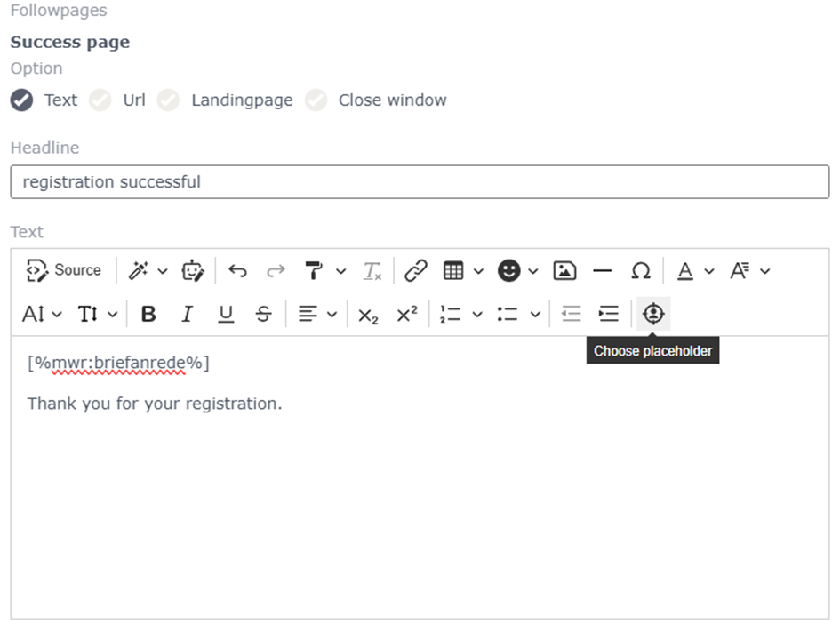The width and height of the screenshot is (840, 632).
Task: Insert a bulleted list
Action: pos(508,314)
